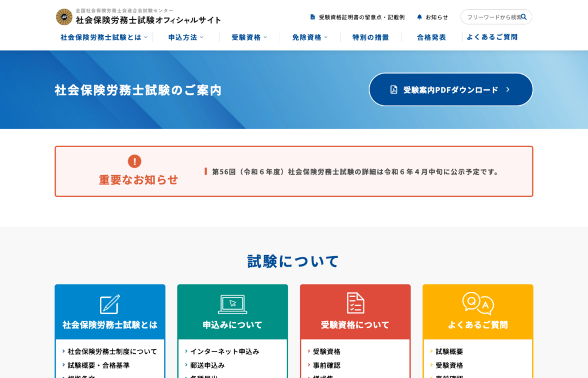This screenshot has height=378, width=588.
Task: Click 受験案内PDFダウンロード button
Action: click(451, 90)
